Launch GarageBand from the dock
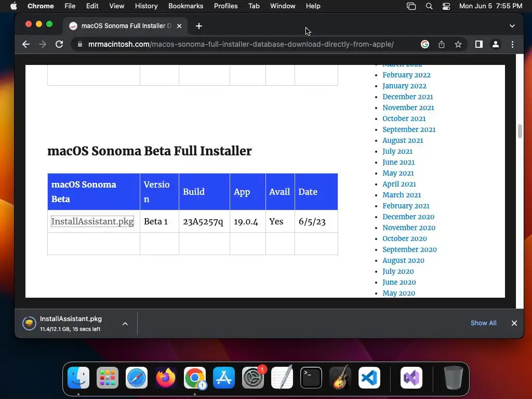This screenshot has height=399, width=532. (340, 378)
